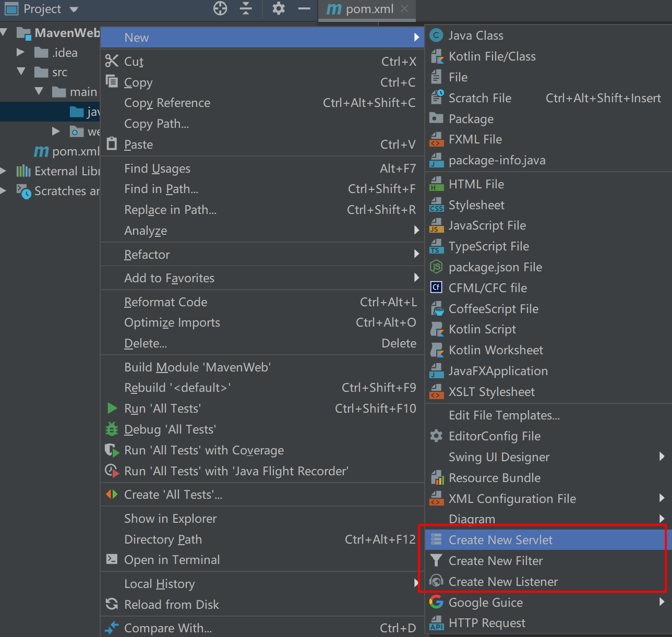Select Find in Path... entry
This screenshot has width=672, height=637.
click(262, 189)
